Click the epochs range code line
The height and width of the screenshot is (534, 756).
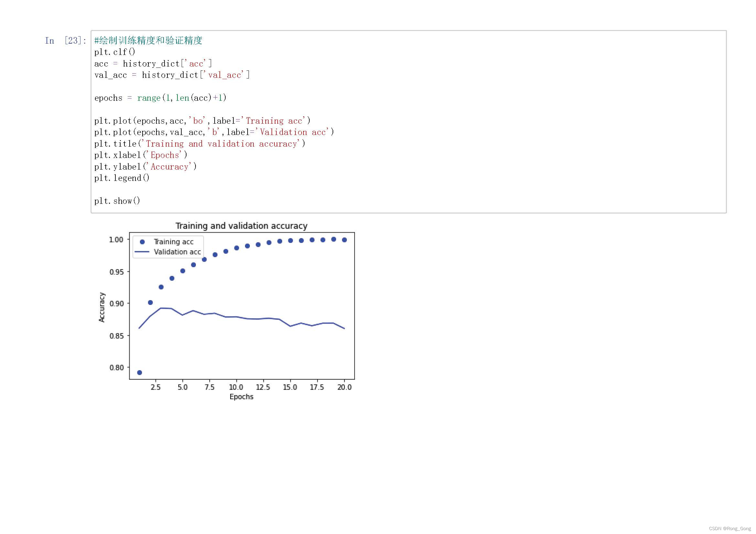point(160,98)
